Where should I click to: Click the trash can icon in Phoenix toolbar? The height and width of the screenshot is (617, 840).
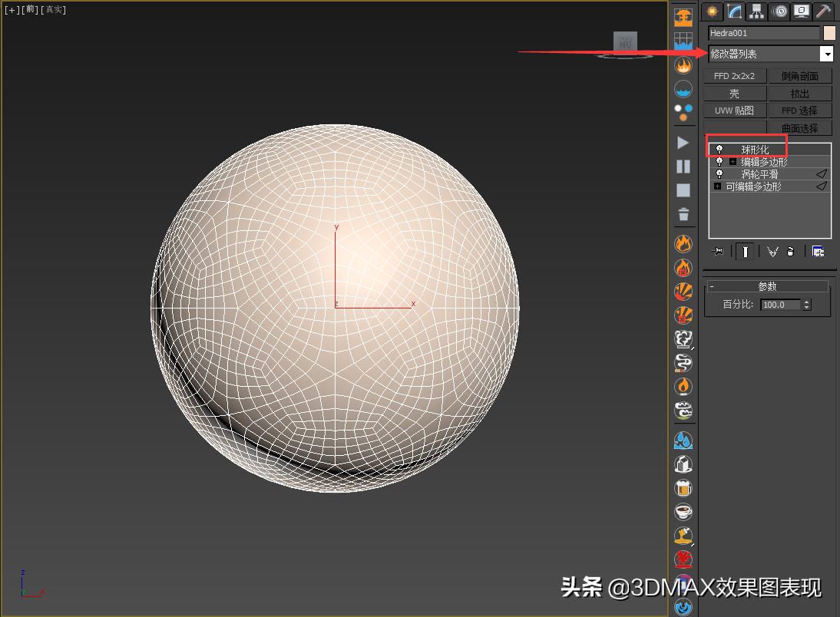(683, 214)
